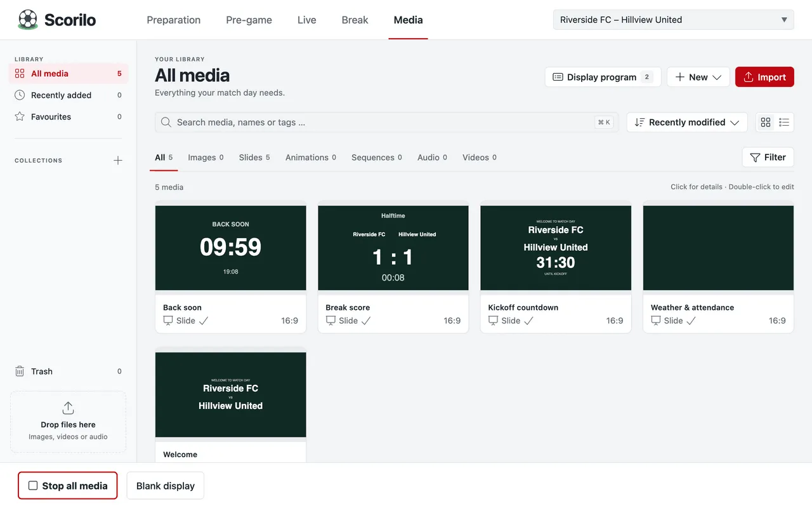Click the Display program list icon
This screenshot has height=508, width=812.
coord(558,77)
